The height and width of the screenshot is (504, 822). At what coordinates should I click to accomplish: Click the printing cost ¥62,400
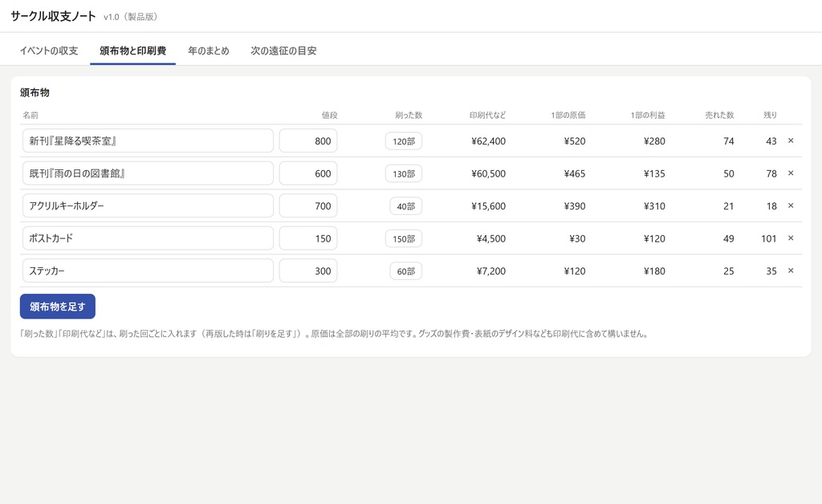[489, 141]
